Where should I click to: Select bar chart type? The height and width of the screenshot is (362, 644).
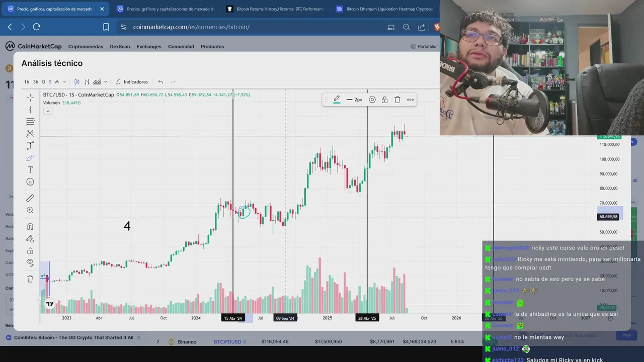[x=87, y=82]
